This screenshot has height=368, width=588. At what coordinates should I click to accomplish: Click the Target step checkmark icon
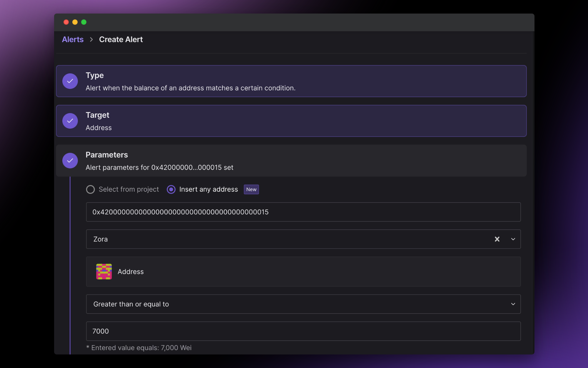pos(70,121)
